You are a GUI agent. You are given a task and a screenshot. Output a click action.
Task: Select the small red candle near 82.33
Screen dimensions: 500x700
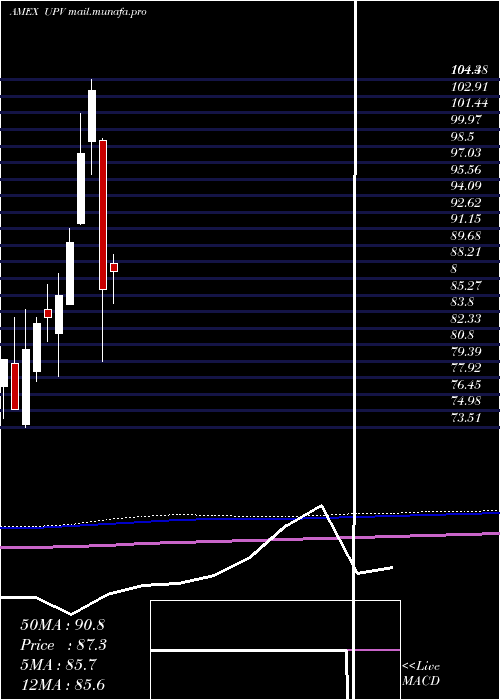pos(48,313)
